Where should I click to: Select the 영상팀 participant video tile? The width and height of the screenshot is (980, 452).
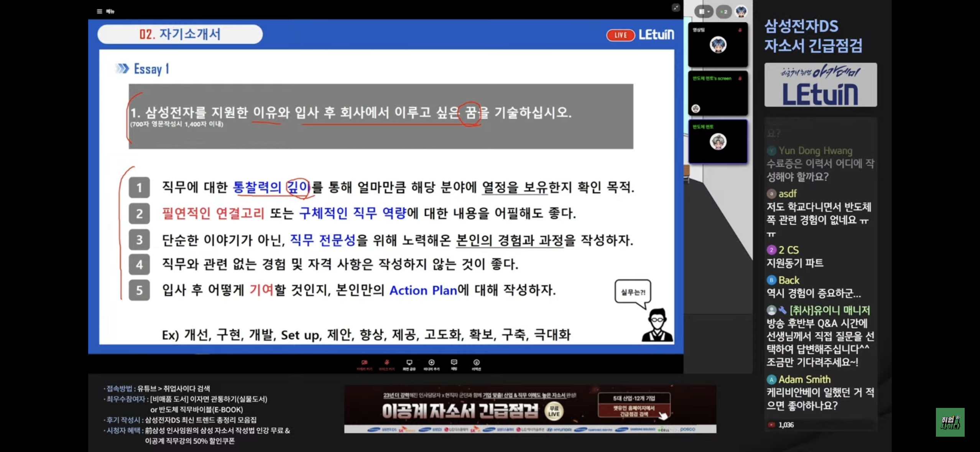718,45
